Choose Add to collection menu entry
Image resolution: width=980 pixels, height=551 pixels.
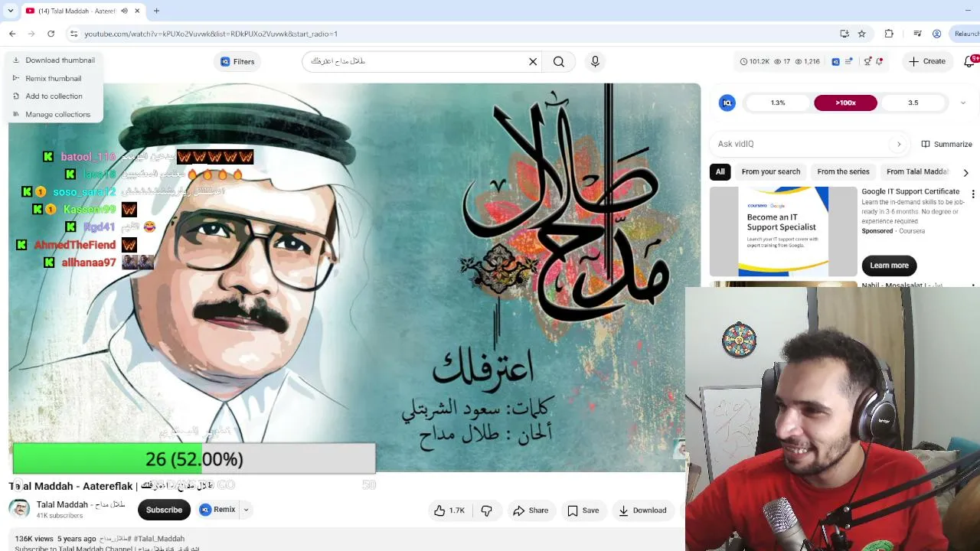click(54, 96)
